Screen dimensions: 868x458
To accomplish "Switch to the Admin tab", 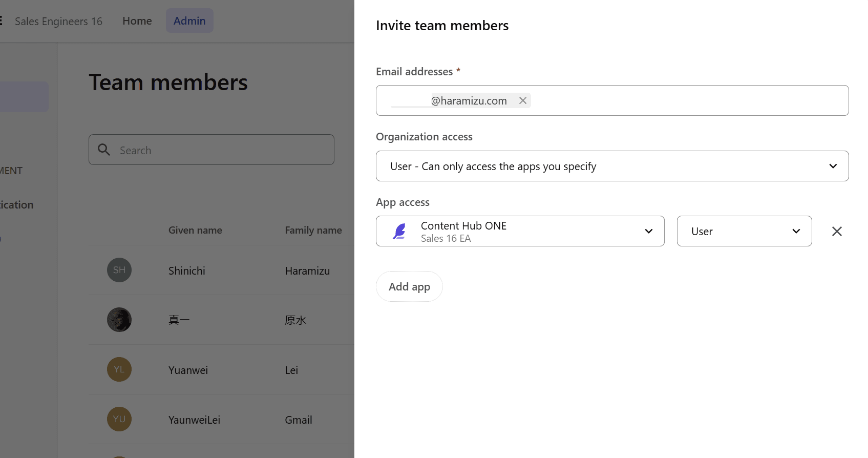I will click(189, 21).
